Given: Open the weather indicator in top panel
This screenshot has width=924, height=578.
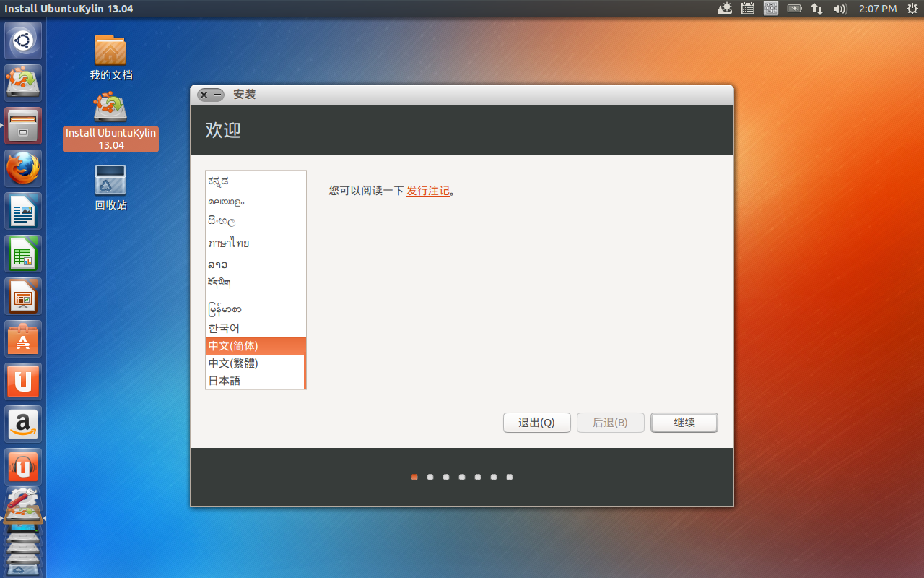Looking at the screenshot, I should (x=725, y=9).
